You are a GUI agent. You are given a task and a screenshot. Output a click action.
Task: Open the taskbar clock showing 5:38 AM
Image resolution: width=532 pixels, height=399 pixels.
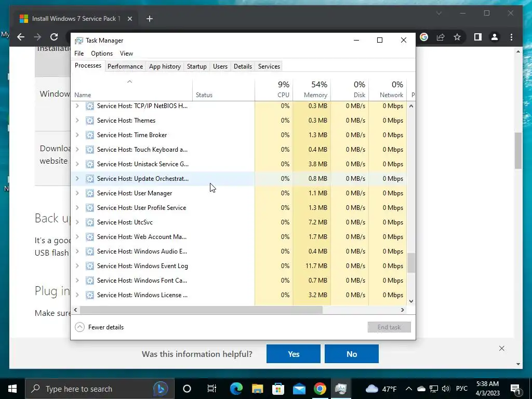(x=487, y=389)
